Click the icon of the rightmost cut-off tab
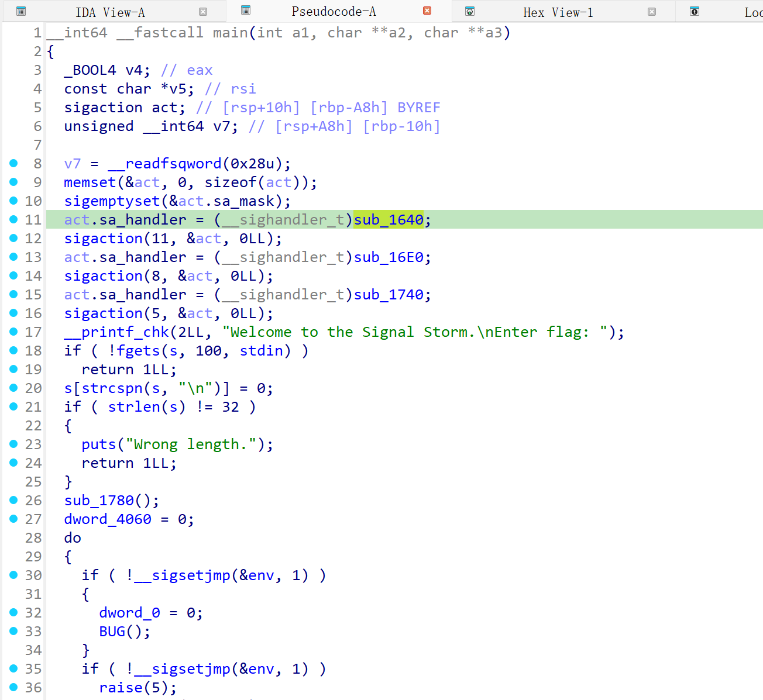 [x=695, y=11]
